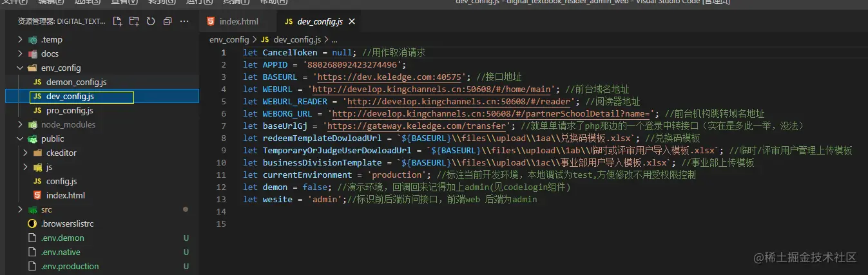Follow the WEBURL home/main link
The image size is (868, 275).
[432, 89]
